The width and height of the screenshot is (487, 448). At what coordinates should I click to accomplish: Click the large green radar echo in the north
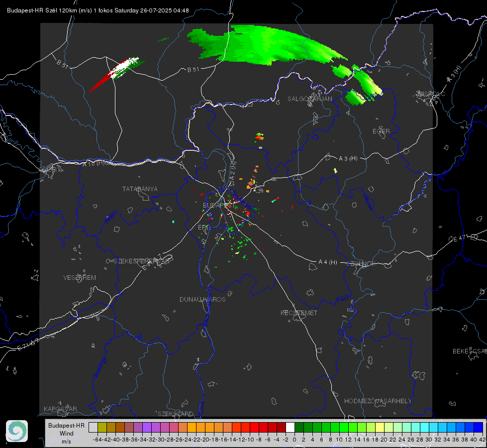coord(267,46)
